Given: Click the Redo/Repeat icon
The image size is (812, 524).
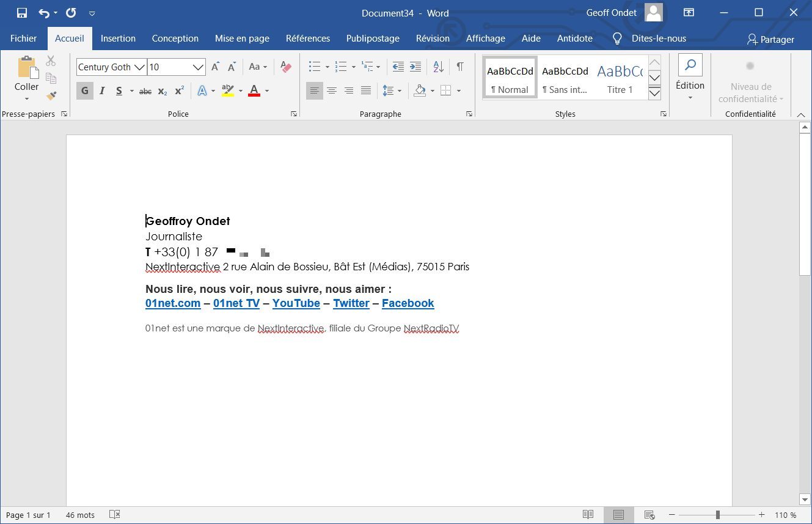Looking at the screenshot, I should pos(71,13).
